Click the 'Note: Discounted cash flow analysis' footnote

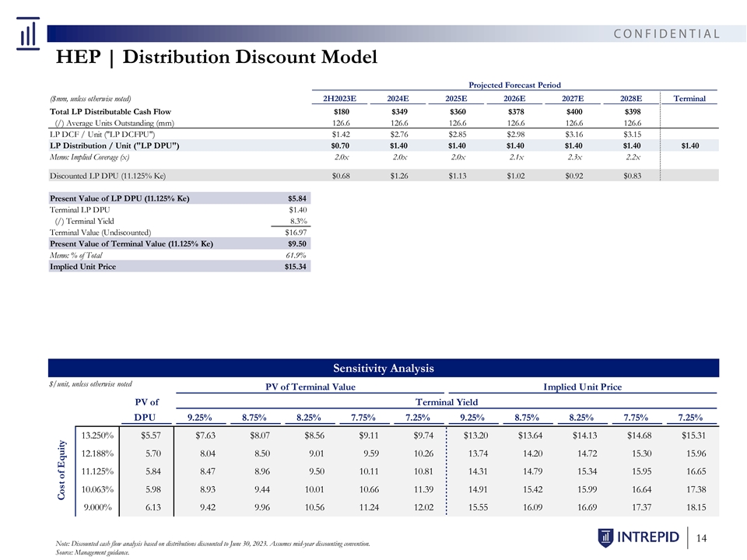tap(212, 544)
